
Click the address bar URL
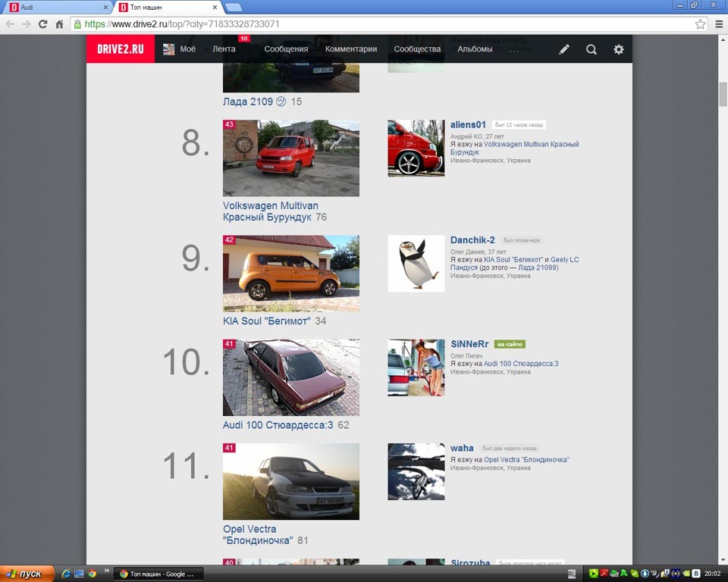coord(182,24)
